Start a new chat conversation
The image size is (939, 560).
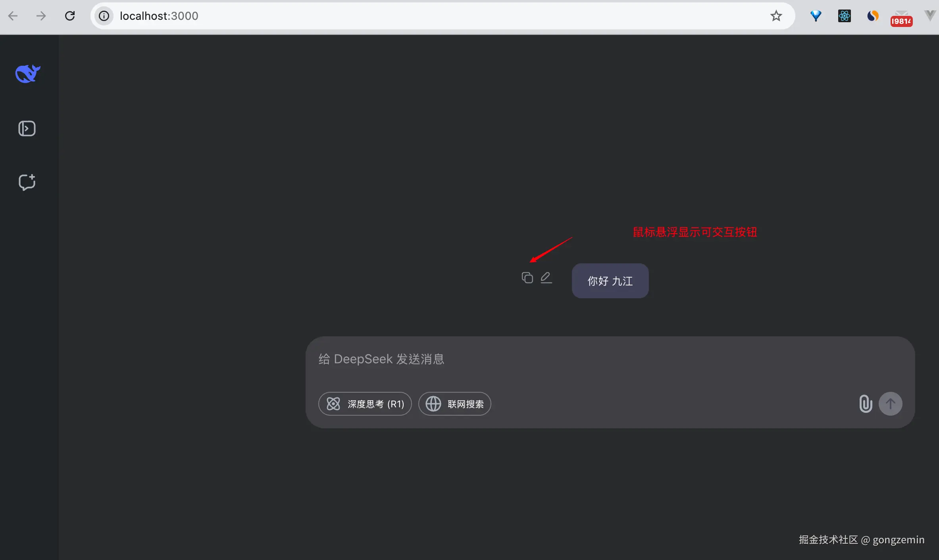pos(27,182)
